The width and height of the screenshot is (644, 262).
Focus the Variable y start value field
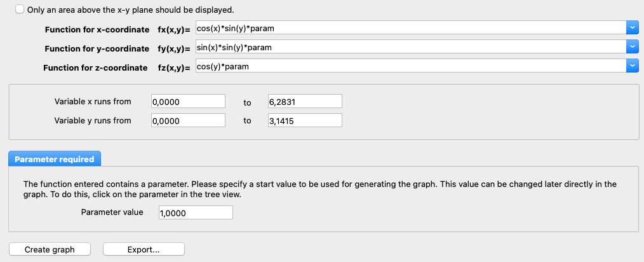[x=188, y=121]
